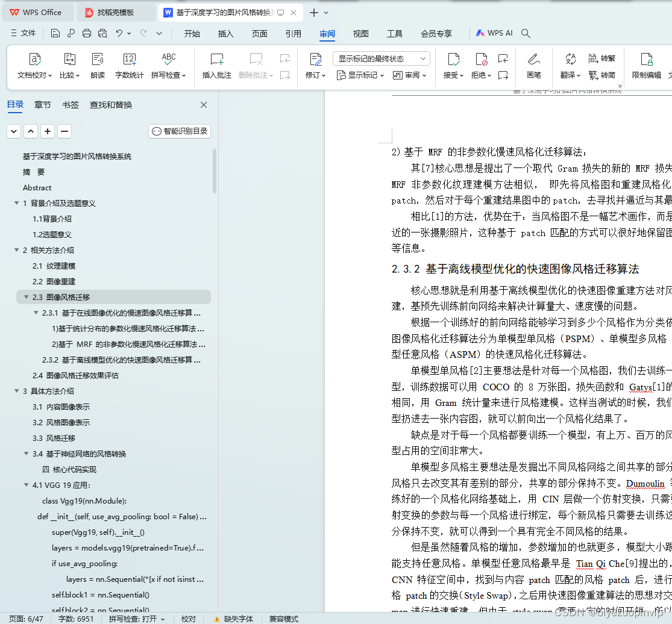Click the export to PDF icon
The image size is (672, 624).
point(71,33)
